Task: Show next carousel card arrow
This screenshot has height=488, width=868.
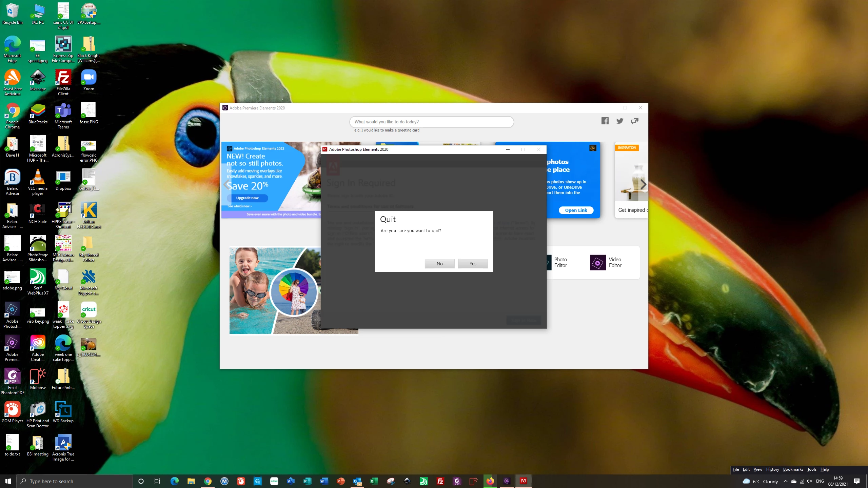Action: click(643, 185)
